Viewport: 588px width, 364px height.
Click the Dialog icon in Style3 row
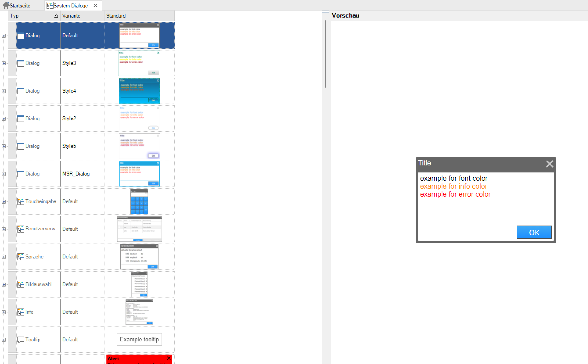(21, 63)
